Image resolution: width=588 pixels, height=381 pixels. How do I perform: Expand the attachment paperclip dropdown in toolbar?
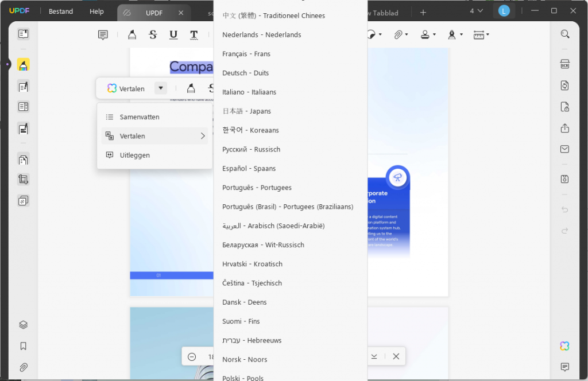[401, 35]
